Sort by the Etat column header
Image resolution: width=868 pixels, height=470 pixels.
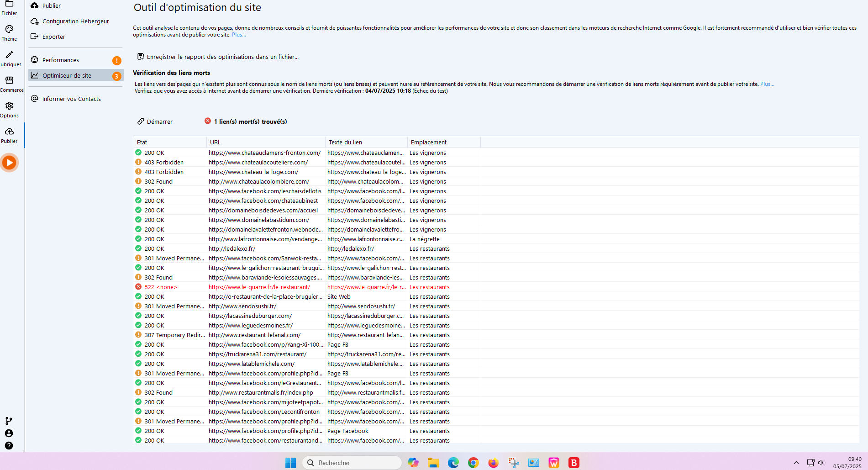170,142
